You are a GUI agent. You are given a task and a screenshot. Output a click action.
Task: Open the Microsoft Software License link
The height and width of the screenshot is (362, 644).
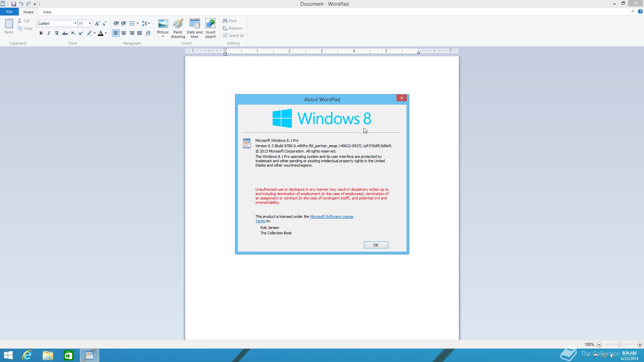pos(331,217)
